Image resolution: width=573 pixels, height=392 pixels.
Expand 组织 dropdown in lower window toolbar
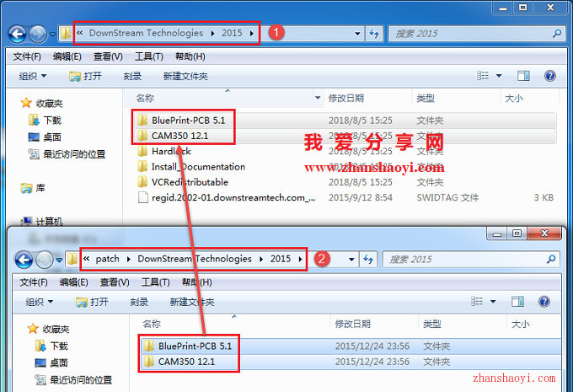pos(39,302)
